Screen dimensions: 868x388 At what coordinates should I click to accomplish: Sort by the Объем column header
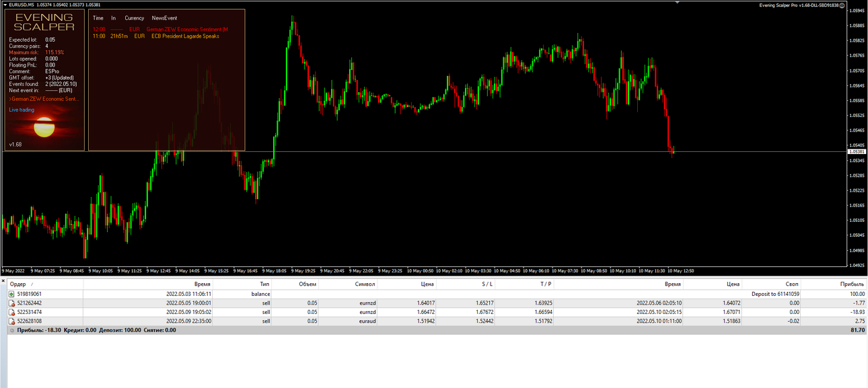point(308,284)
